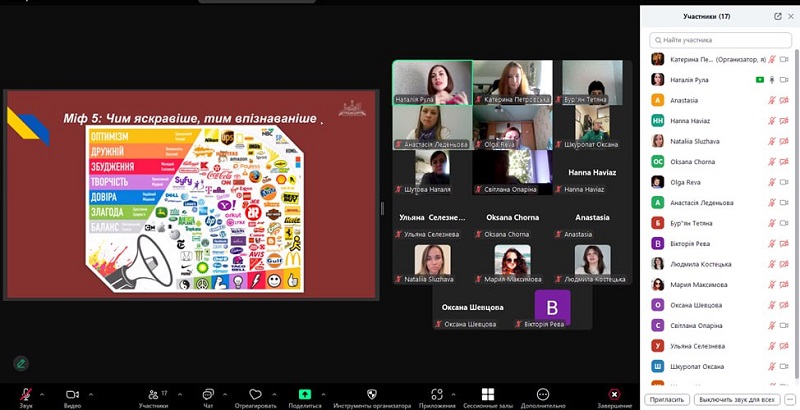
Task: Click camera icon in Наталія Рула row
Action: 784,80
